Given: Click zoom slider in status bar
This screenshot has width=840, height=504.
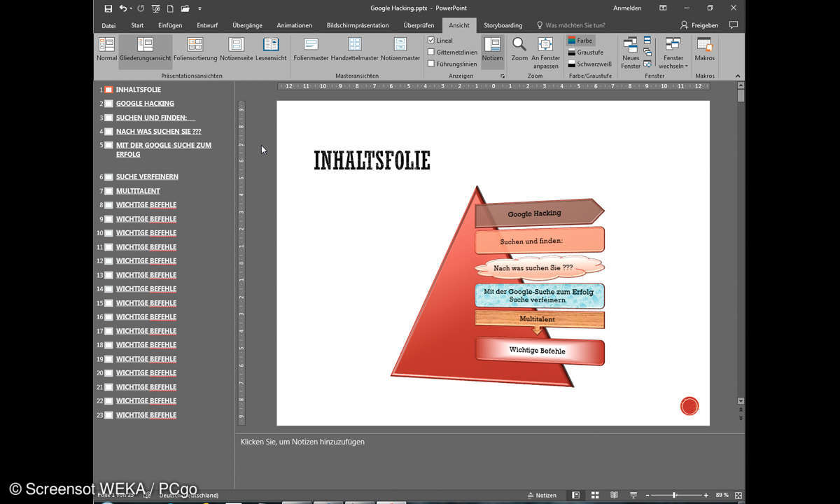Looking at the screenshot, I should click(675, 495).
